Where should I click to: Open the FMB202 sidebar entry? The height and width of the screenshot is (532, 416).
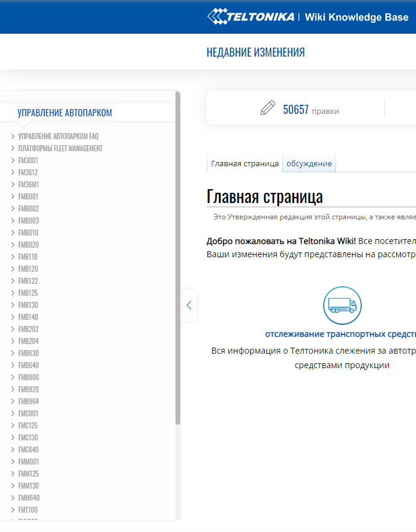click(28, 329)
